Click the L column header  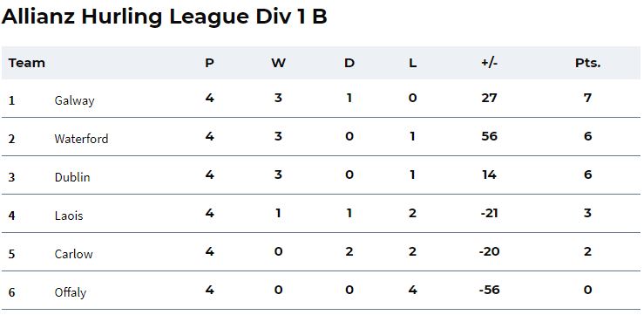coord(413,63)
